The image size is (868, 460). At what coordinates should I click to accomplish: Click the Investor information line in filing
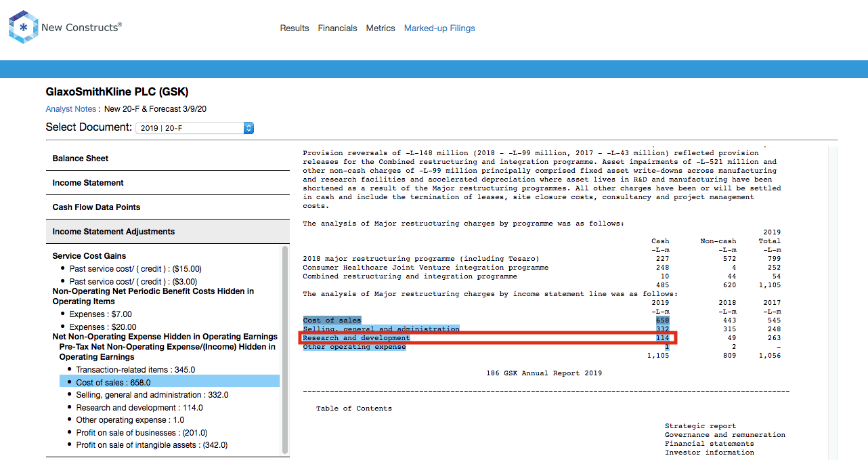(709, 453)
